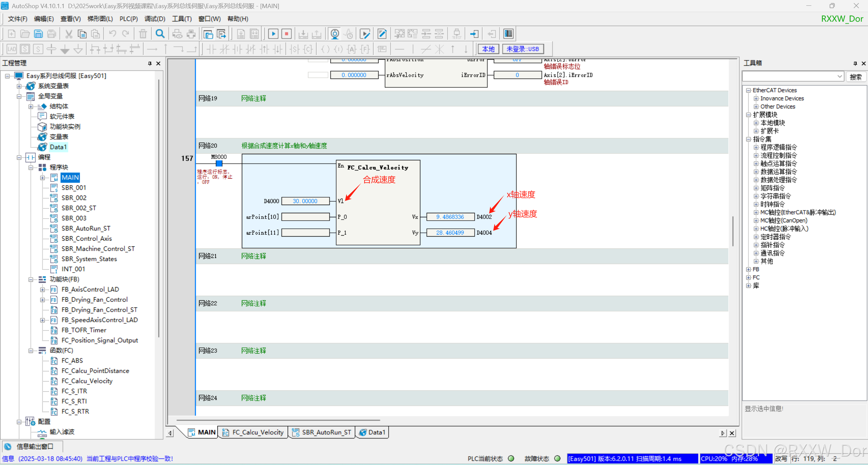
Task: Click the 本地 button
Action: [x=488, y=49]
